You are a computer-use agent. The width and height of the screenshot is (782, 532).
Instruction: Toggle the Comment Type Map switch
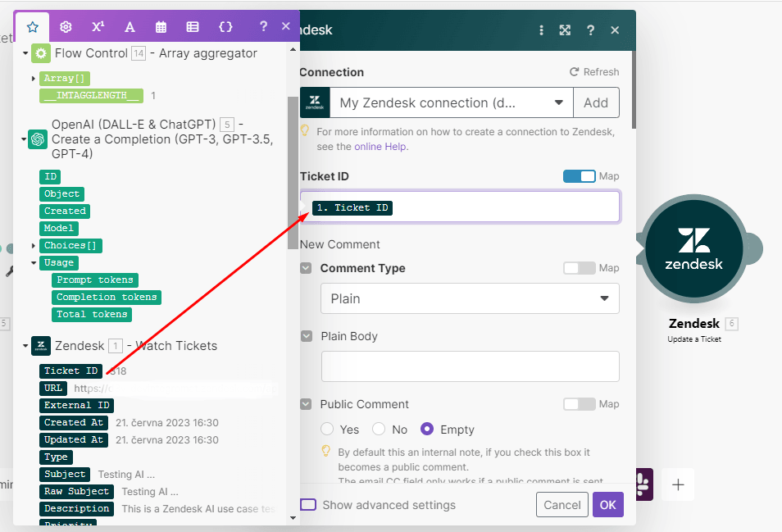(579, 268)
